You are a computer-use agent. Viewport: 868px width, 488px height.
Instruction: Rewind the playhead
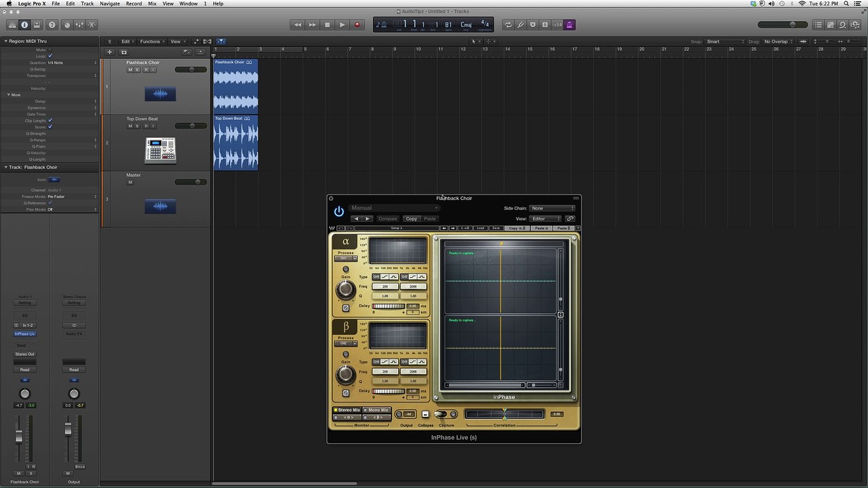tap(297, 25)
